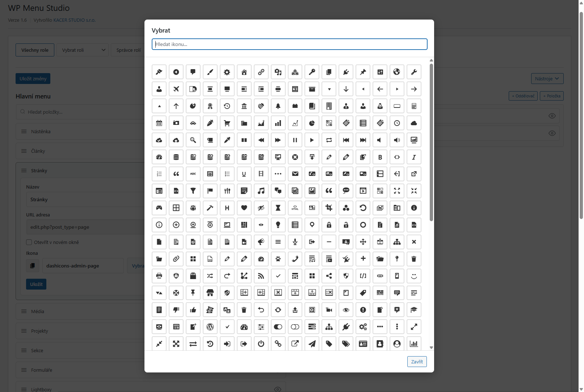Pick the vertical three-dots icon
The width and height of the screenshot is (584, 392).
click(x=397, y=327)
